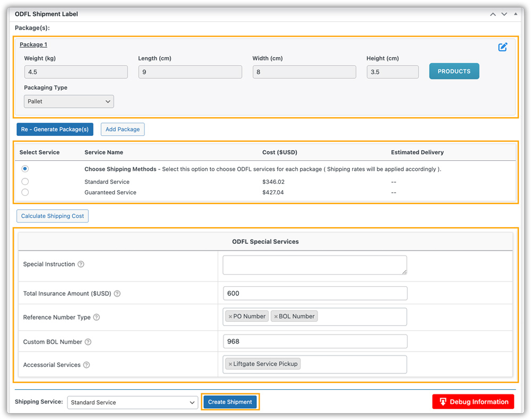The width and height of the screenshot is (531, 420).
Task: Click the Total Insurance Amount help icon
Action: pos(118,293)
